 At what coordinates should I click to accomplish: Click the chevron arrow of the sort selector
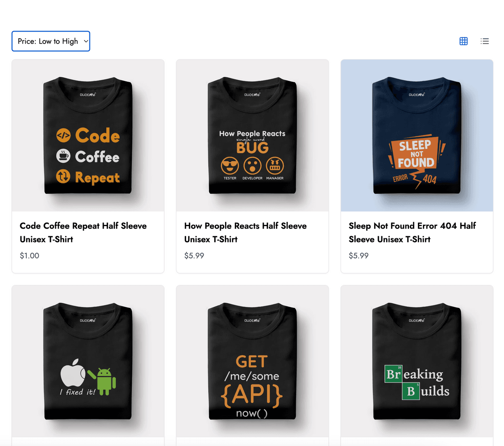point(86,41)
